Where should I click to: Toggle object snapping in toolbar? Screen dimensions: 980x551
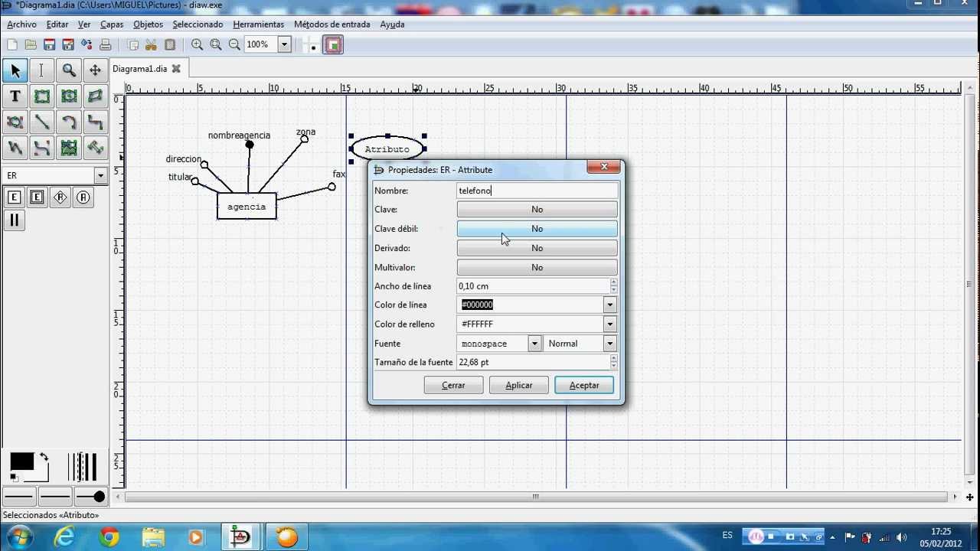point(333,45)
